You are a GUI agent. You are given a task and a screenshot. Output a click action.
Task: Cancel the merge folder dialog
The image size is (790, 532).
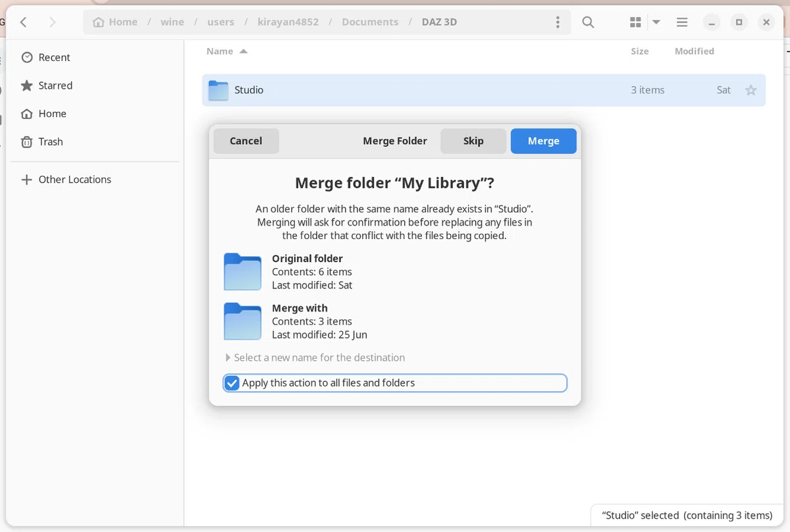tap(246, 141)
